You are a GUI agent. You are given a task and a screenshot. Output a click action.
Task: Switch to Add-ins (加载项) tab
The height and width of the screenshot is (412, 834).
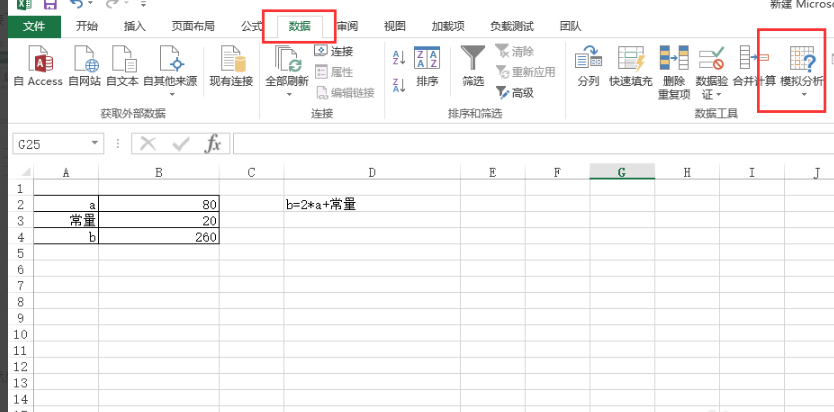448,27
